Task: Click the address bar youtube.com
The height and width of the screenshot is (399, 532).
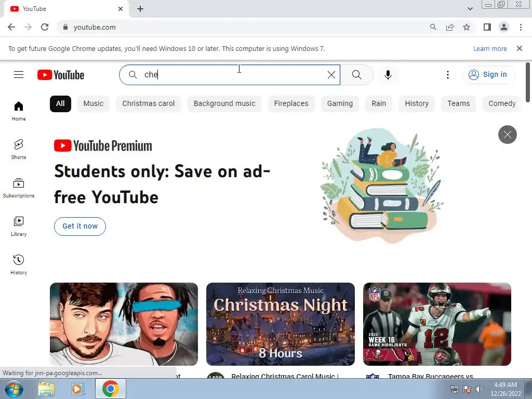Action: click(x=95, y=27)
